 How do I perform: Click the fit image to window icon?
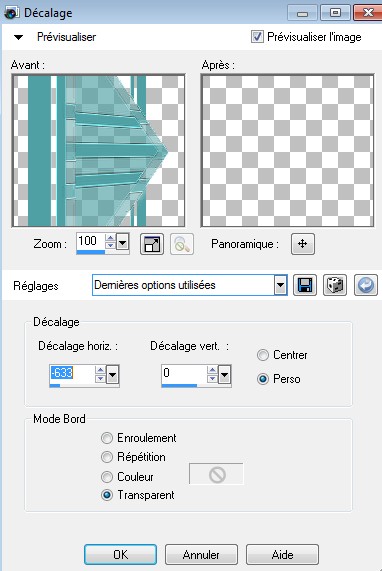[x=152, y=244]
